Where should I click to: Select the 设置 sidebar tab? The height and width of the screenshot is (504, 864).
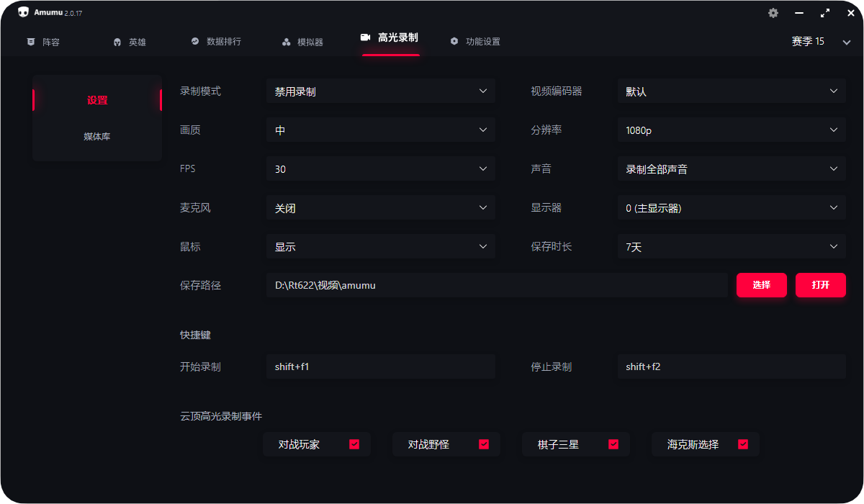point(97,100)
